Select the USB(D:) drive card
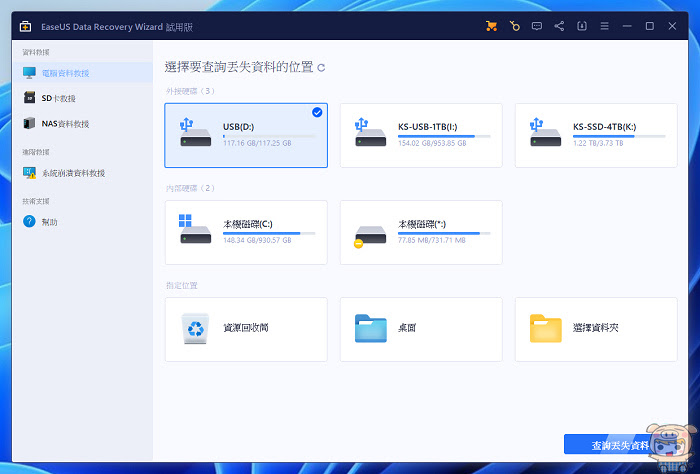 click(246, 136)
